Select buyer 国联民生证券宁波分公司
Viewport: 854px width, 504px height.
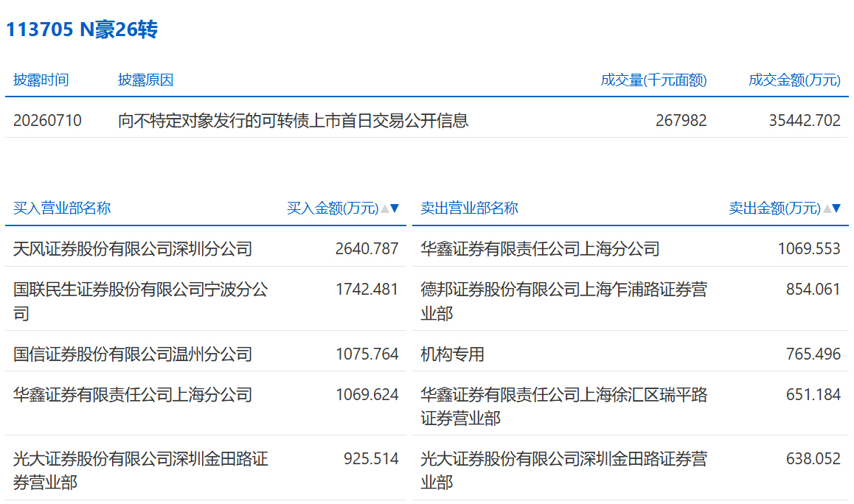[141, 301]
